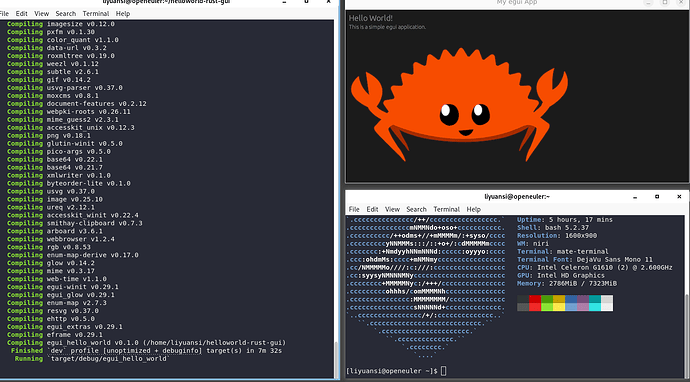
Task: Click the bright yellow neofetch color block
Action: pyautogui.click(x=559, y=307)
